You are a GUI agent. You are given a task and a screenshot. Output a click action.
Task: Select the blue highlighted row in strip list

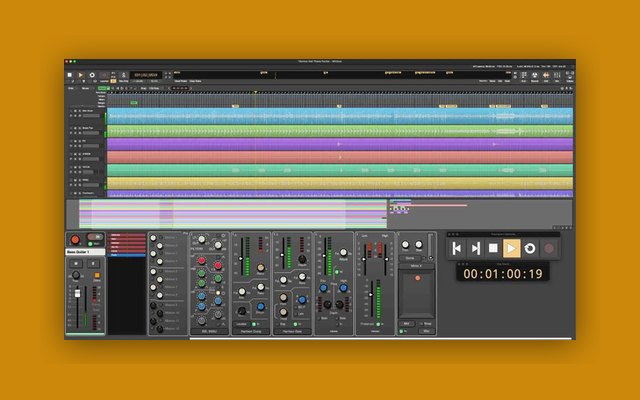(x=127, y=255)
